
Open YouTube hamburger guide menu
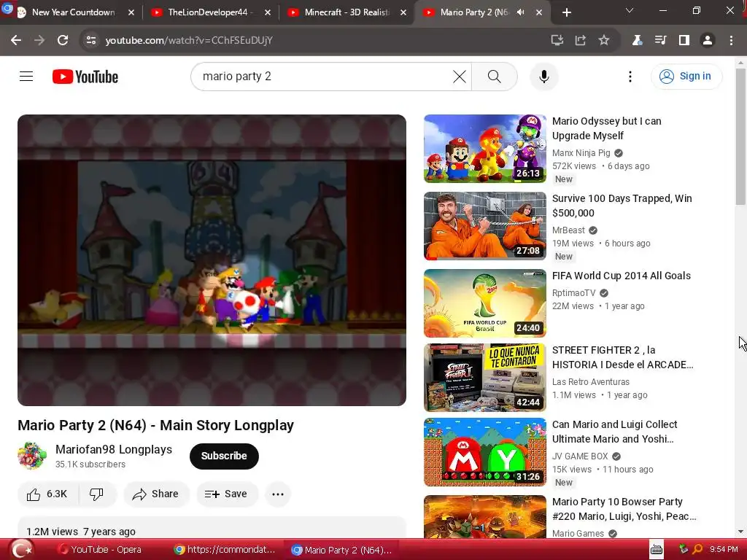[x=26, y=76]
